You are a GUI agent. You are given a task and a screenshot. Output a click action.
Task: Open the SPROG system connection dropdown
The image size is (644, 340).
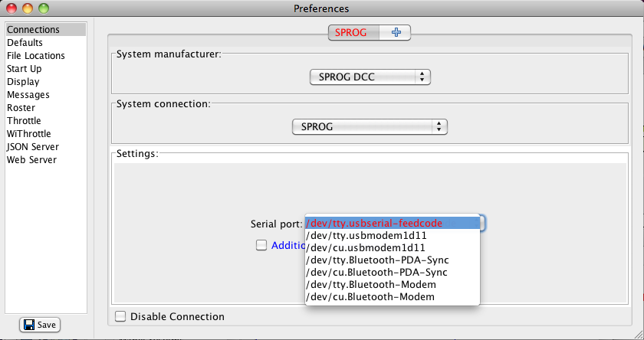click(370, 126)
